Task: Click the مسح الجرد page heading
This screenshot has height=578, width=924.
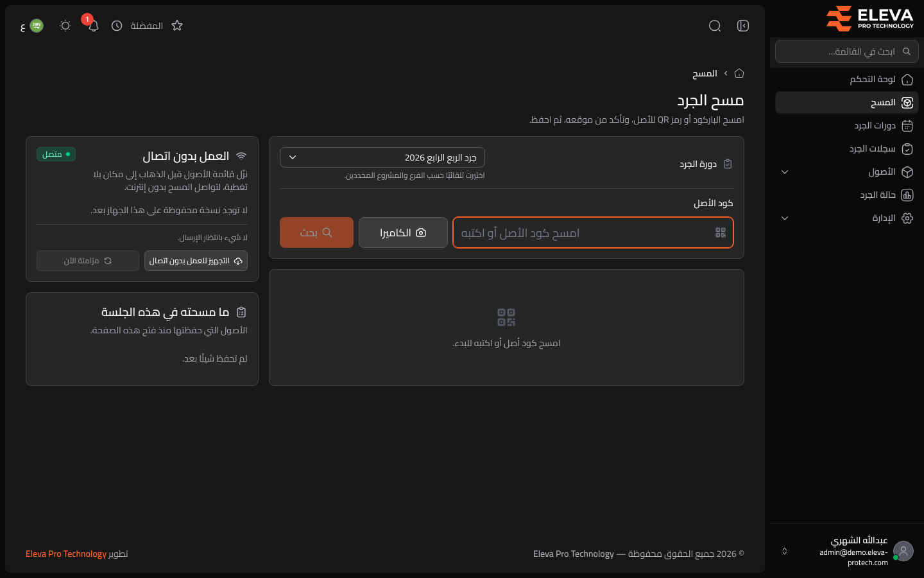Action: (710, 100)
